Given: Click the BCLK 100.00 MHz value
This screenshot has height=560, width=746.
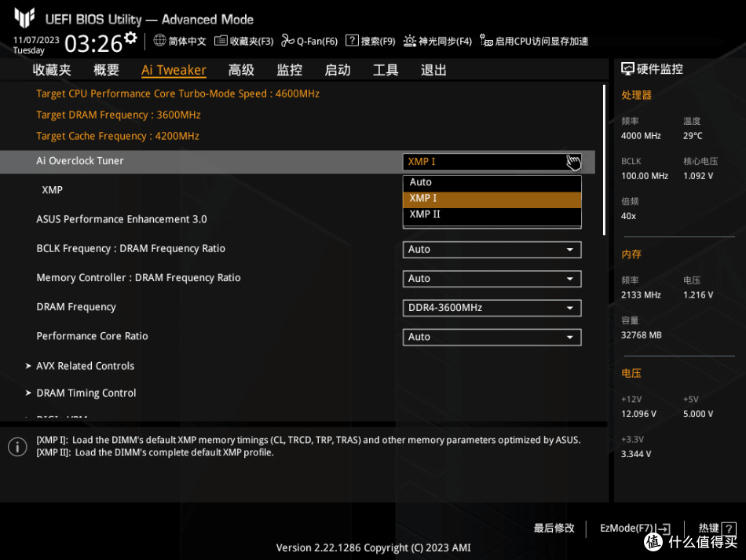Looking at the screenshot, I should tap(645, 176).
